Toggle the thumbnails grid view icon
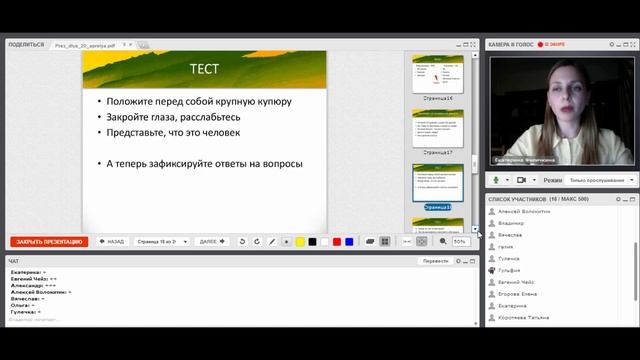 point(385,242)
